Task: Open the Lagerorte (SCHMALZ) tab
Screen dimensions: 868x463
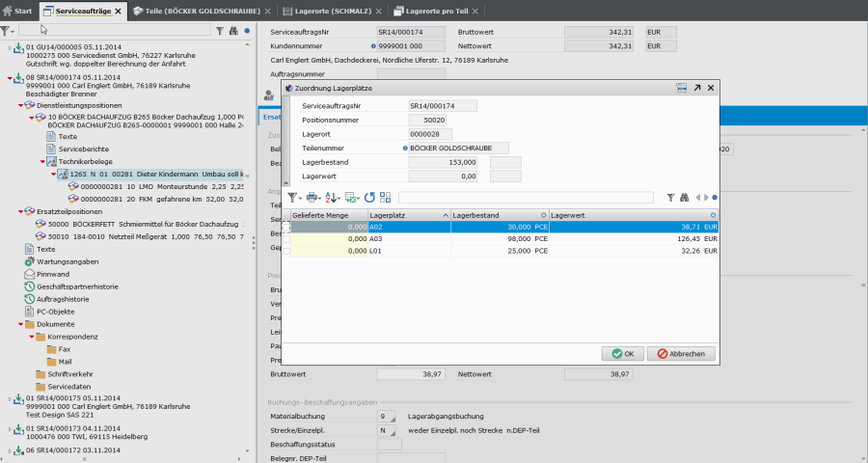Action: (328, 11)
